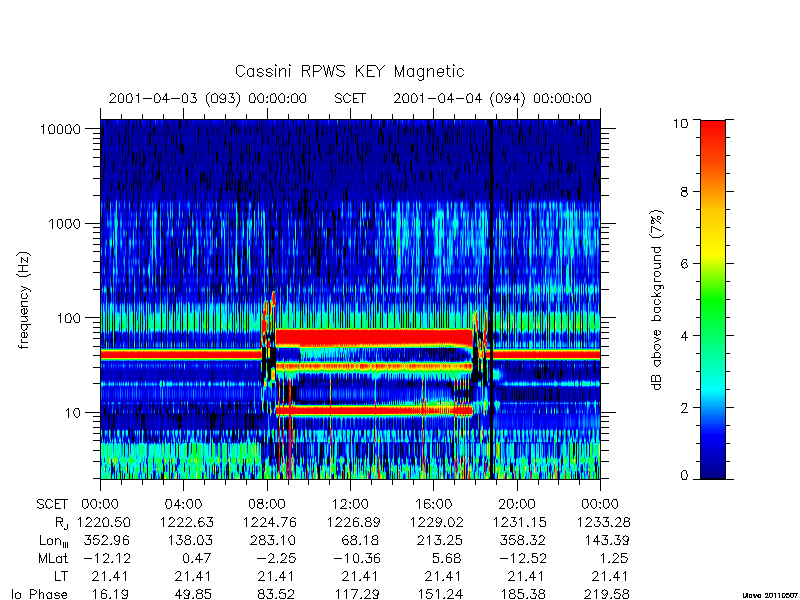
Task: Click the thick red band near 60 Hz
Action: (374, 337)
